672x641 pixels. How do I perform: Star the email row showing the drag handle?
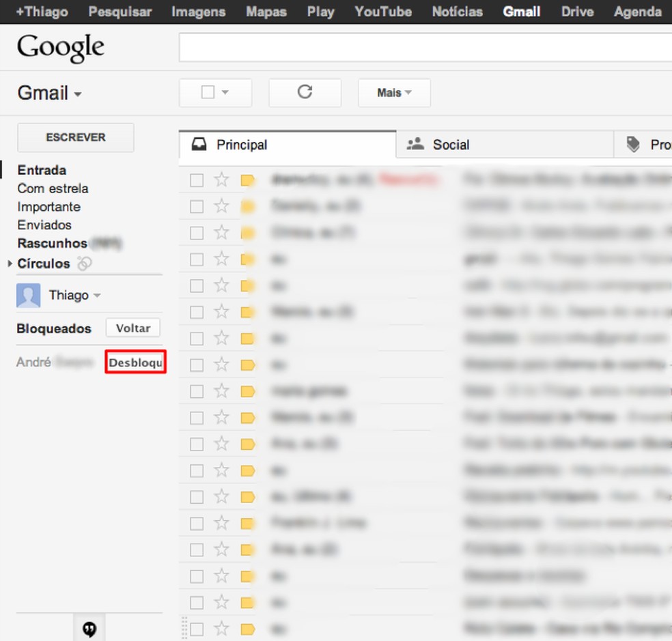point(221,629)
